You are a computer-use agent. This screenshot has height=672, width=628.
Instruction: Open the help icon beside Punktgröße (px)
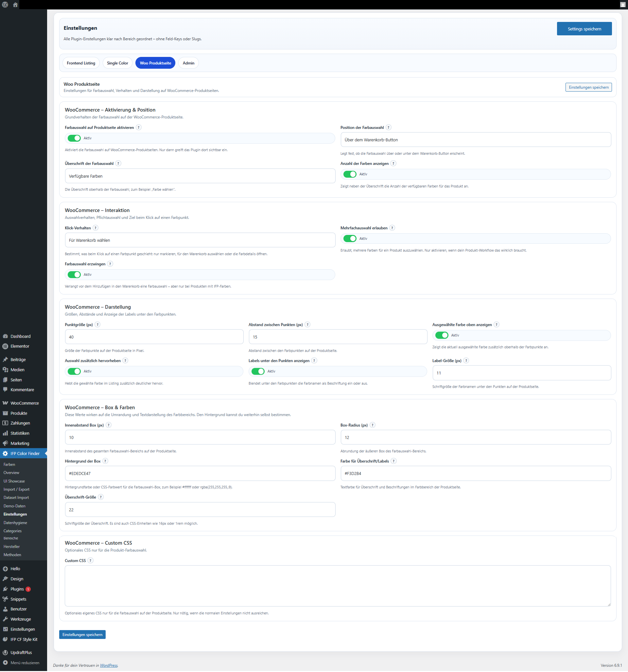coord(97,325)
